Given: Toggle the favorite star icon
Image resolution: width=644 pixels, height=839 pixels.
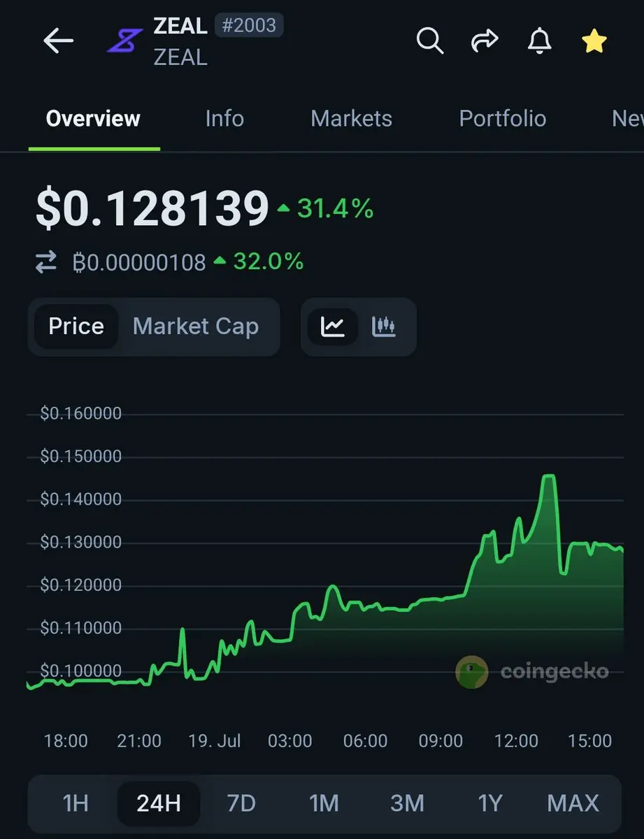Looking at the screenshot, I should coord(594,41).
